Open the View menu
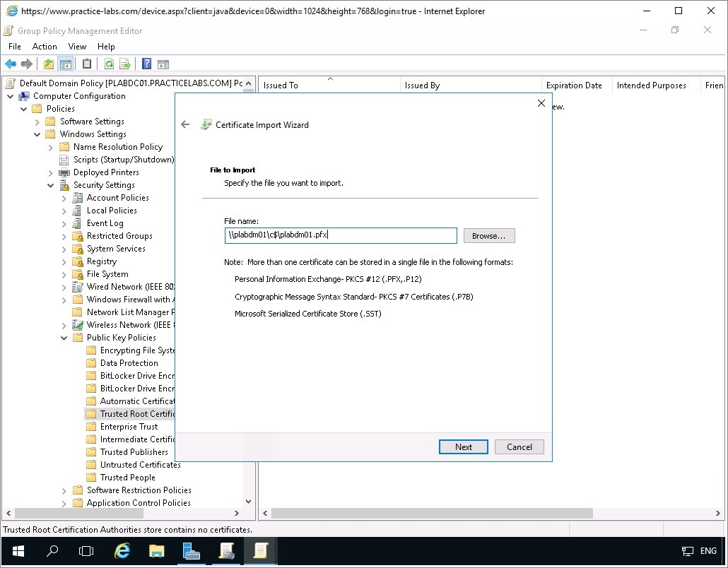 coord(77,46)
